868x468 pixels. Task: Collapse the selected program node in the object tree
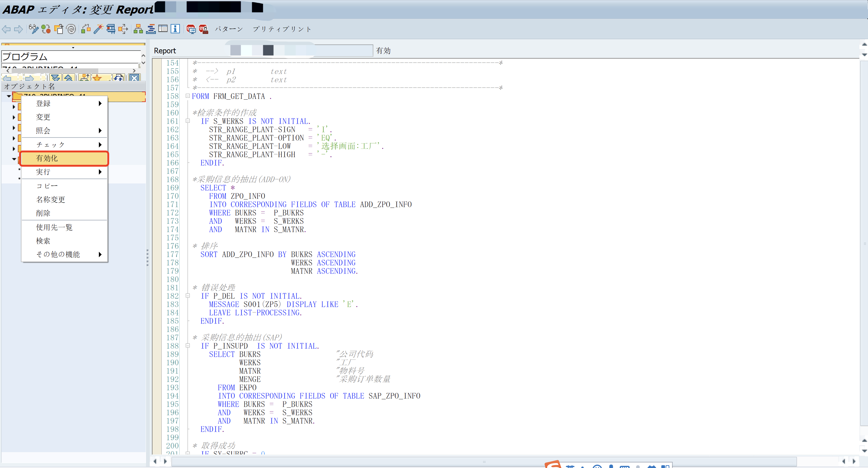pos(9,96)
